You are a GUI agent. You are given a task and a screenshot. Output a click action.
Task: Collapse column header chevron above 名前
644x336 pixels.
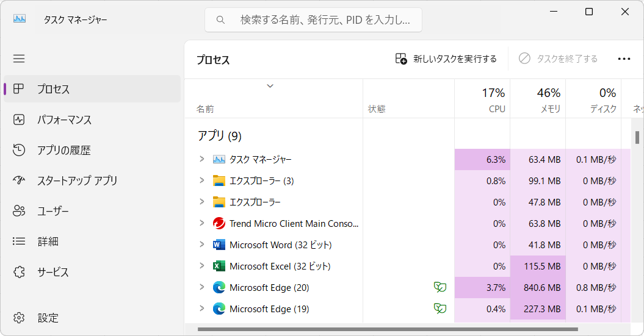(270, 86)
